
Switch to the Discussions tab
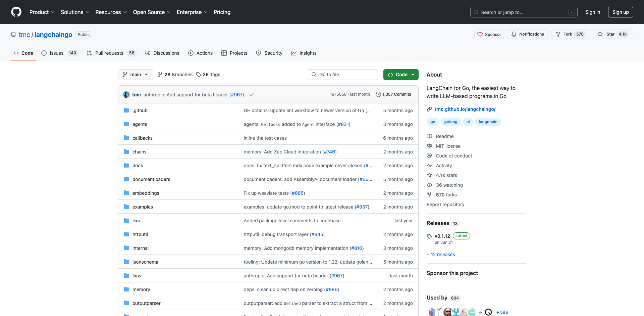click(x=162, y=53)
